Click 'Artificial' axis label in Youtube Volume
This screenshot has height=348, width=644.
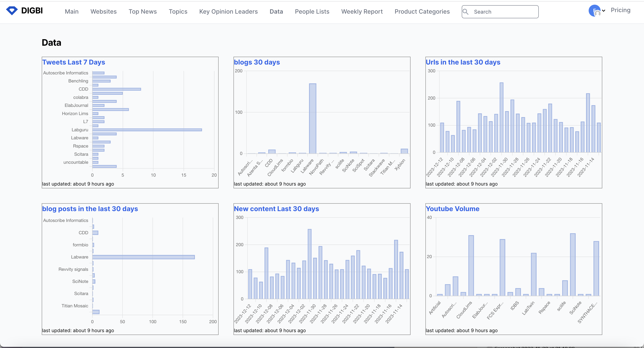435,308
